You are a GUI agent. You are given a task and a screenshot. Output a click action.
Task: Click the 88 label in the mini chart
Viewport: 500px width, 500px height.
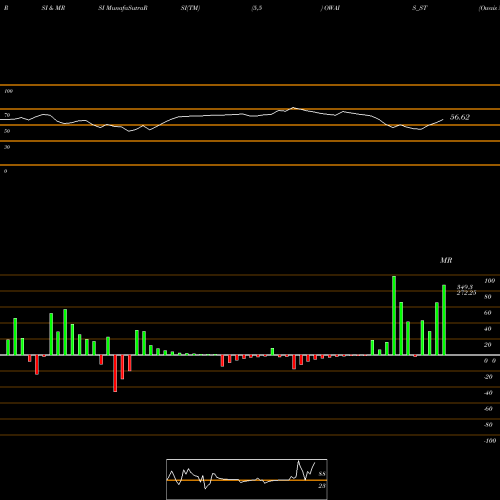point(322,474)
